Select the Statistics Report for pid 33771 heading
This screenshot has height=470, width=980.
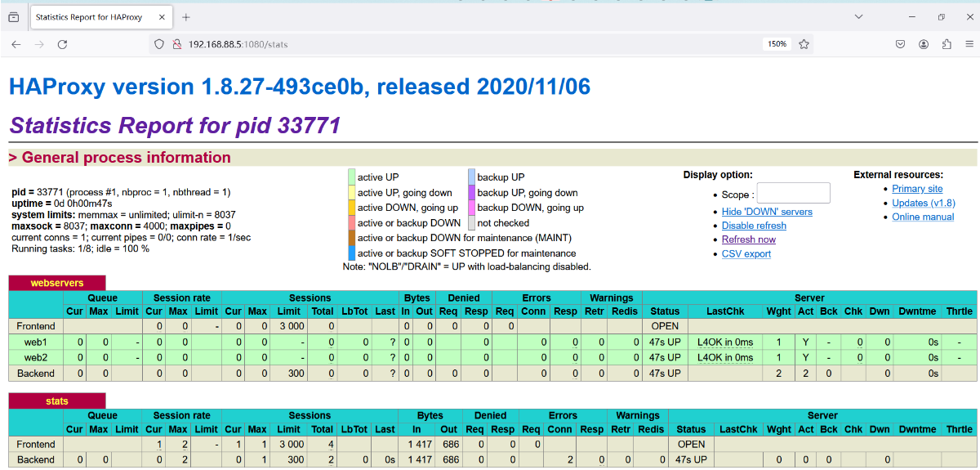click(175, 125)
